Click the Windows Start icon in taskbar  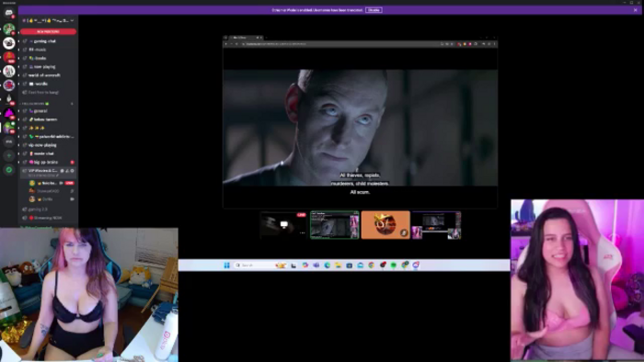[226, 266]
